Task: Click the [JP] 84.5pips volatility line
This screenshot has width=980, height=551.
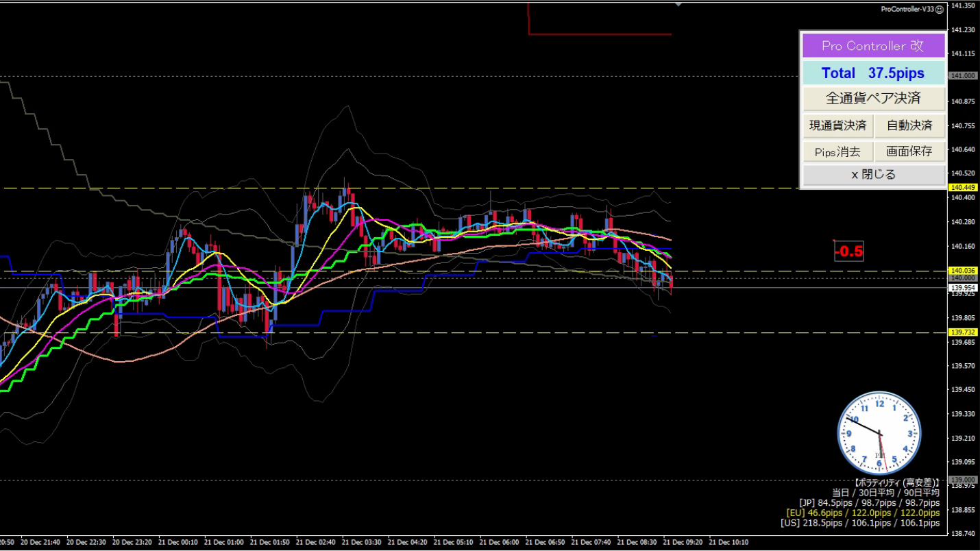Action: tap(870, 502)
